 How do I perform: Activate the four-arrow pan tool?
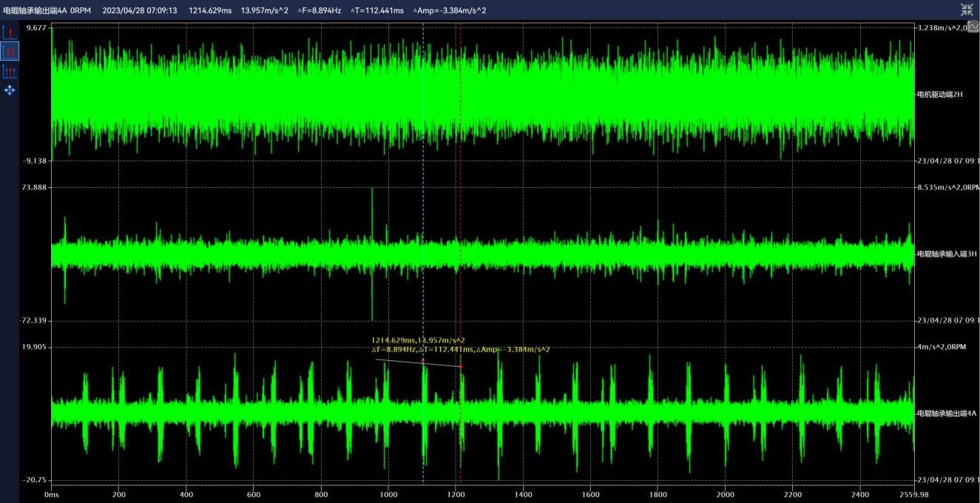click(x=10, y=90)
